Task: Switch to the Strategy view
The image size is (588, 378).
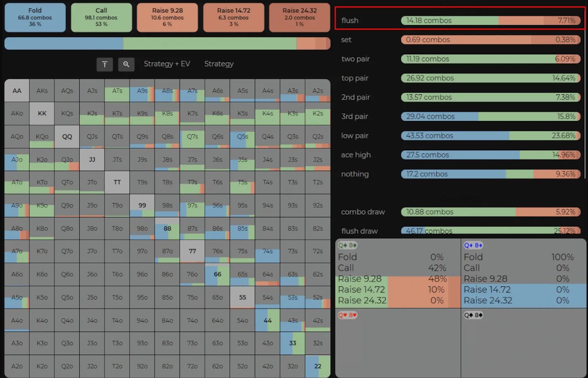Action: pyautogui.click(x=219, y=64)
